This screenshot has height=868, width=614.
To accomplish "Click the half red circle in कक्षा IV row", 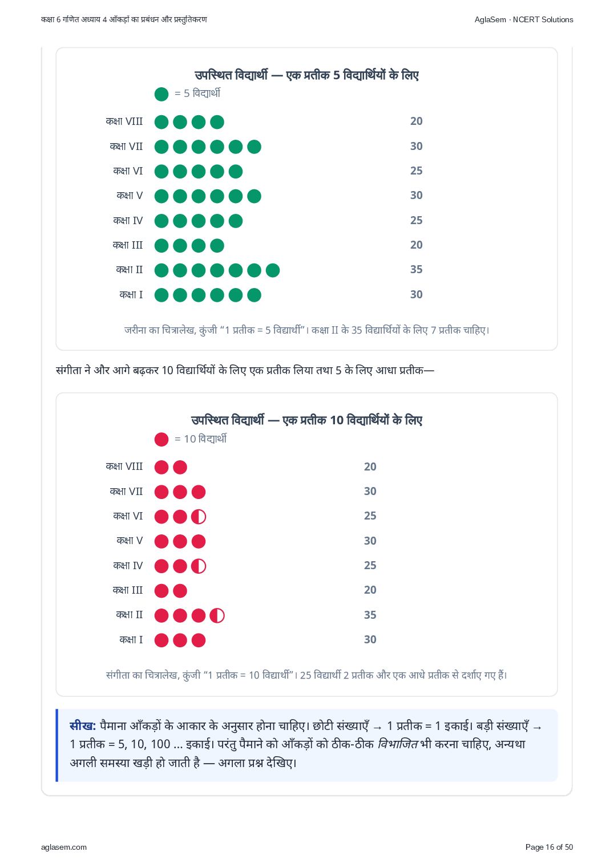I will (199, 566).
